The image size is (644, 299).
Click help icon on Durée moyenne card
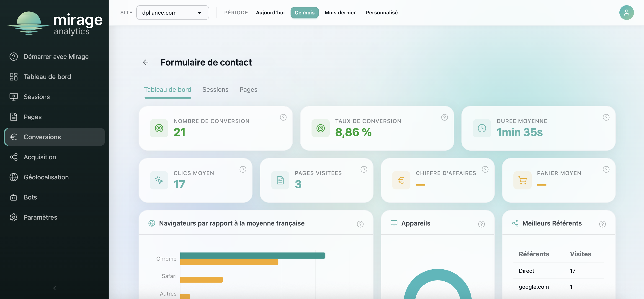[x=606, y=117]
